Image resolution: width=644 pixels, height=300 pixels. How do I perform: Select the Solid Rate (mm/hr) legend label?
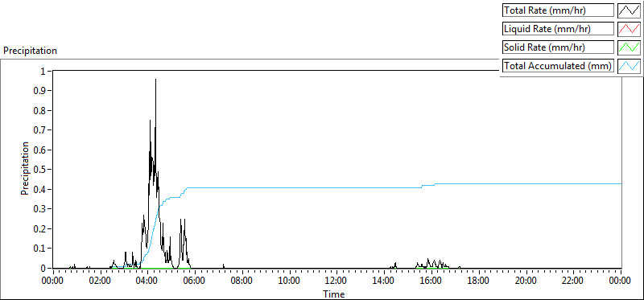click(558, 47)
